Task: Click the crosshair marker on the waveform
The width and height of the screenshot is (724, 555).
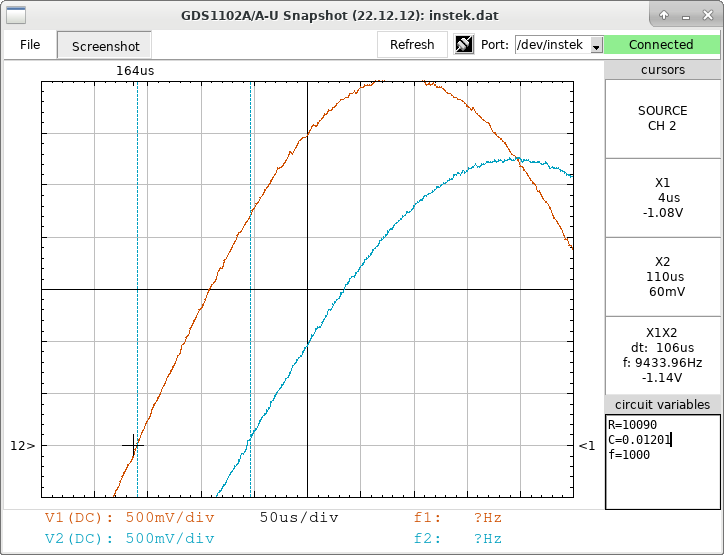Action: coord(132,444)
